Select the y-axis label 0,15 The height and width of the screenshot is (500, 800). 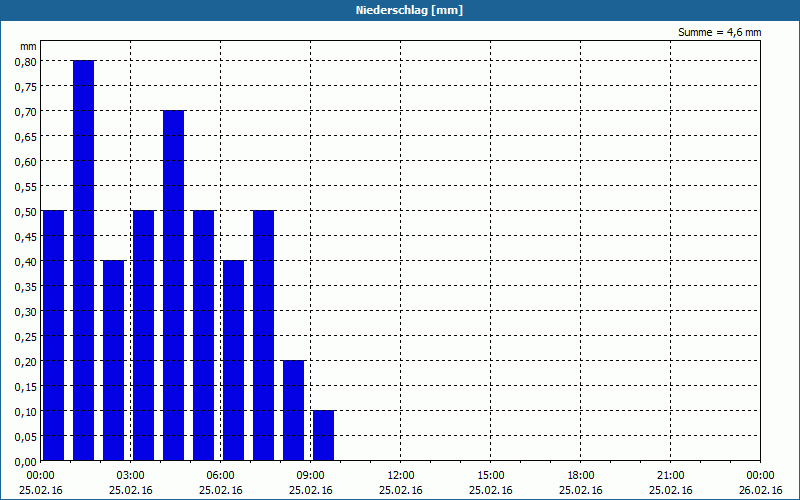(x=26, y=387)
